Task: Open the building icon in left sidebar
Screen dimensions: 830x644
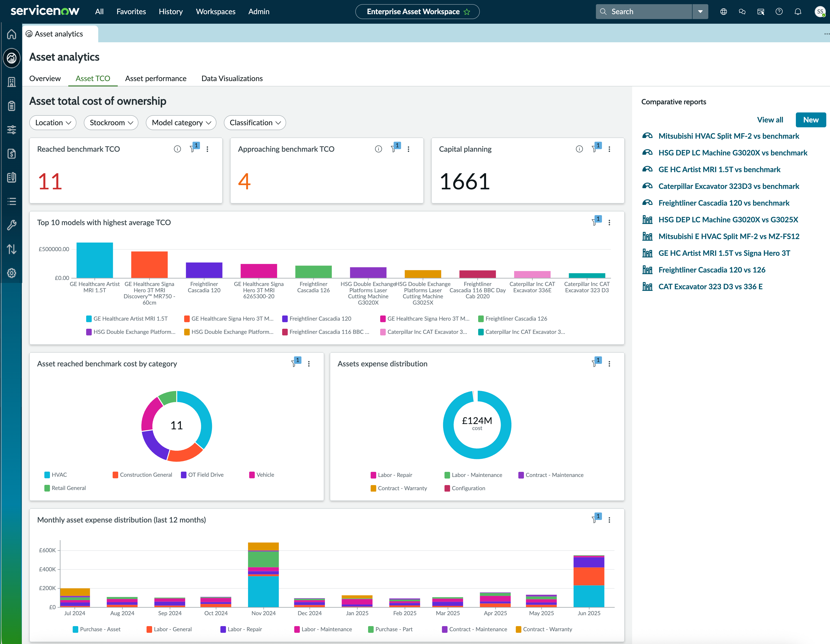Action: pyautogui.click(x=11, y=82)
